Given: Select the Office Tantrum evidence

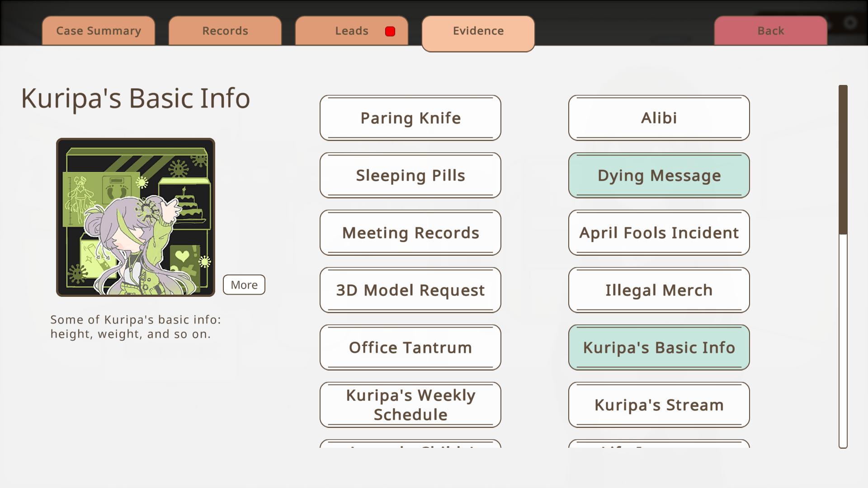Looking at the screenshot, I should click(410, 347).
